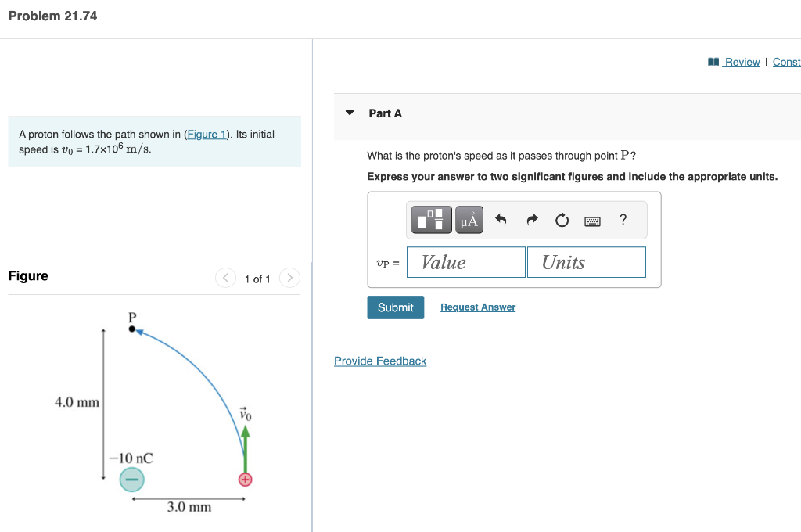Open the Provide Feedback link
The height and width of the screenshot is (532, 801).
pos(380,361)
